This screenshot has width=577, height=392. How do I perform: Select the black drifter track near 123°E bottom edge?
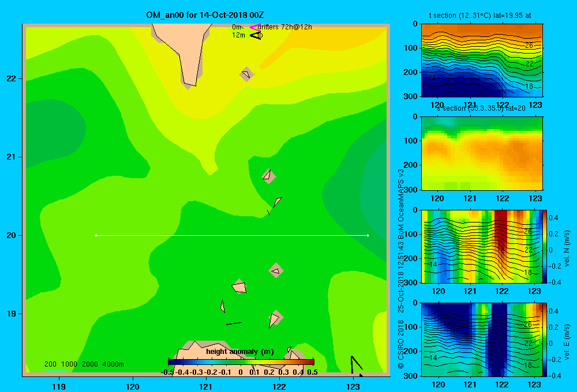coord(357,365)
